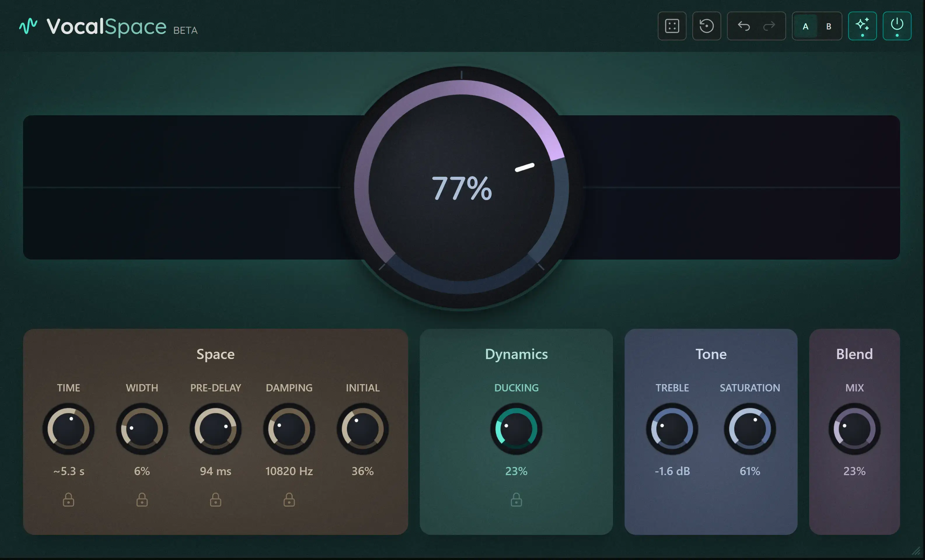
Task: Click the DUCKING knob
Action: pos(516,429)
